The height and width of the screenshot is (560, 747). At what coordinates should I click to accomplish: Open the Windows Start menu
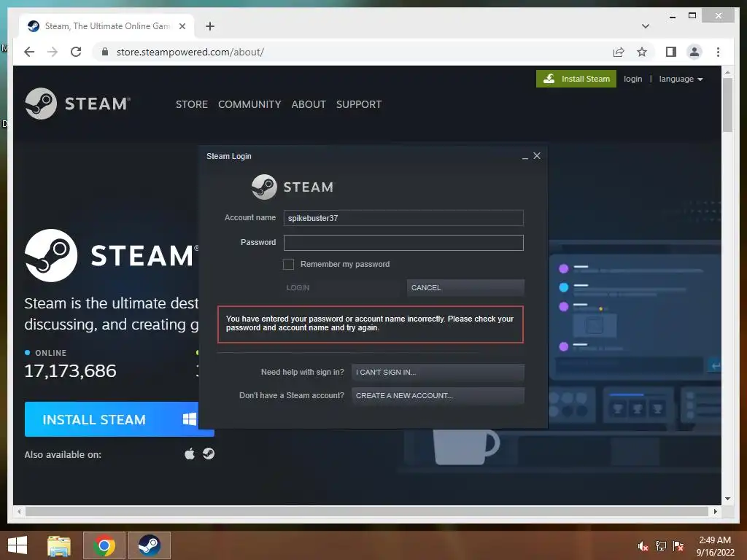18,545
